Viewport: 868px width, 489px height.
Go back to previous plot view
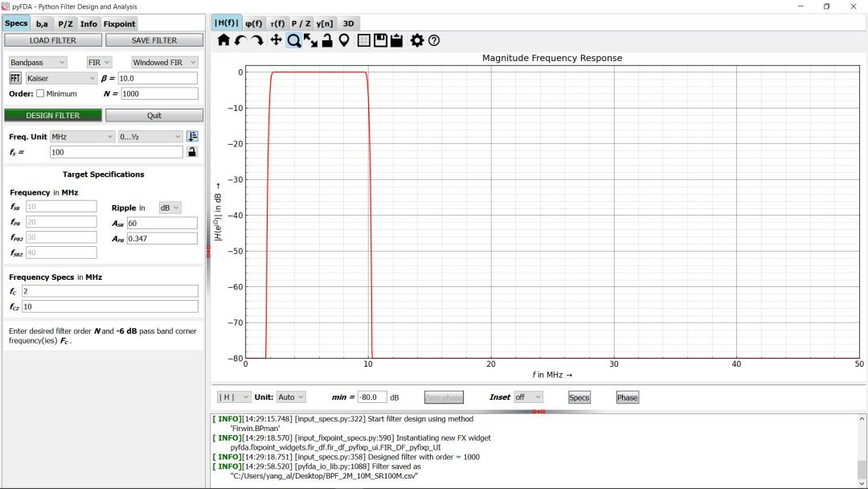240,40
